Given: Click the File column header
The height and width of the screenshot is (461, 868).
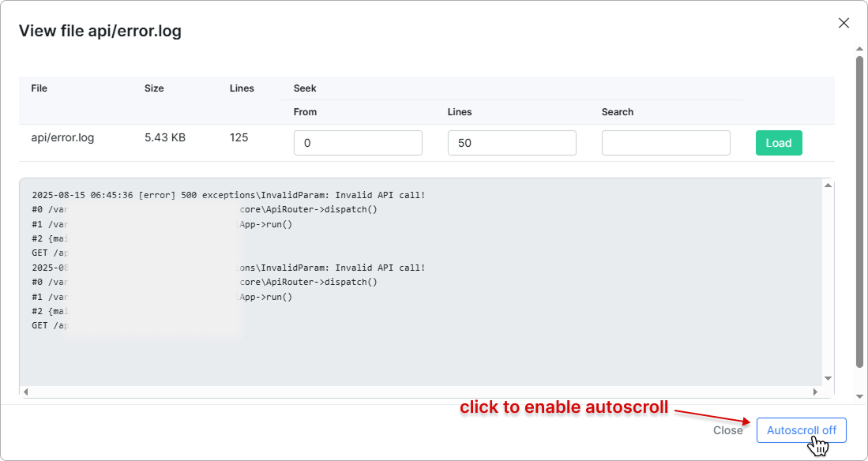Looking at the screenshot, I should [x=39, y=88].
